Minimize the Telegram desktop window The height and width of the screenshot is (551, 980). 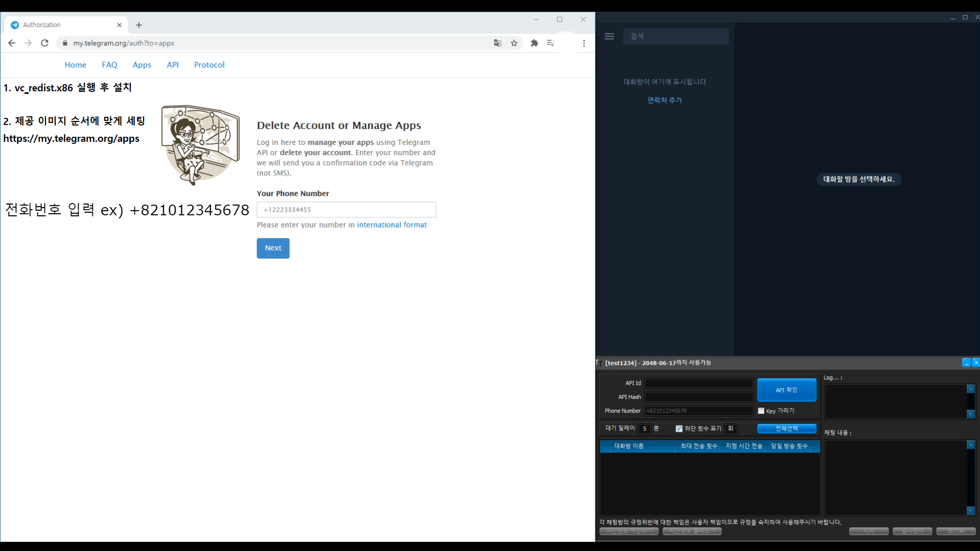tap(952, 17)
